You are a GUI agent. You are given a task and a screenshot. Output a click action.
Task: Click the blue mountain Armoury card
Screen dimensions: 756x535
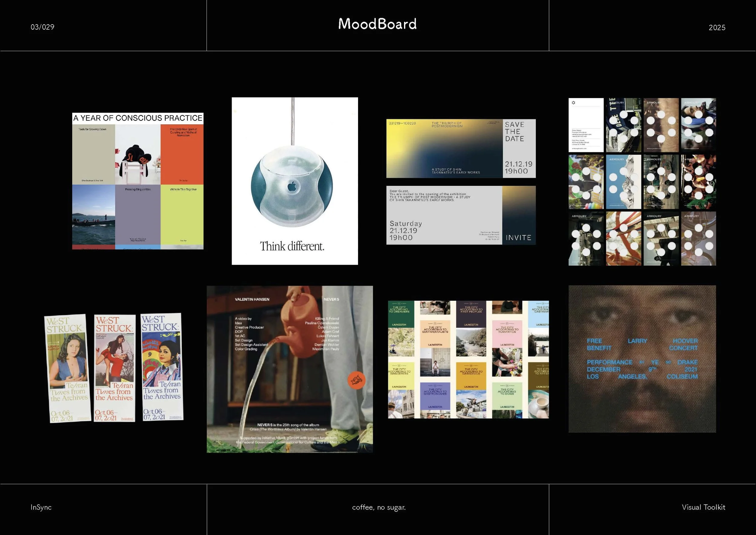tap(623, 182)
